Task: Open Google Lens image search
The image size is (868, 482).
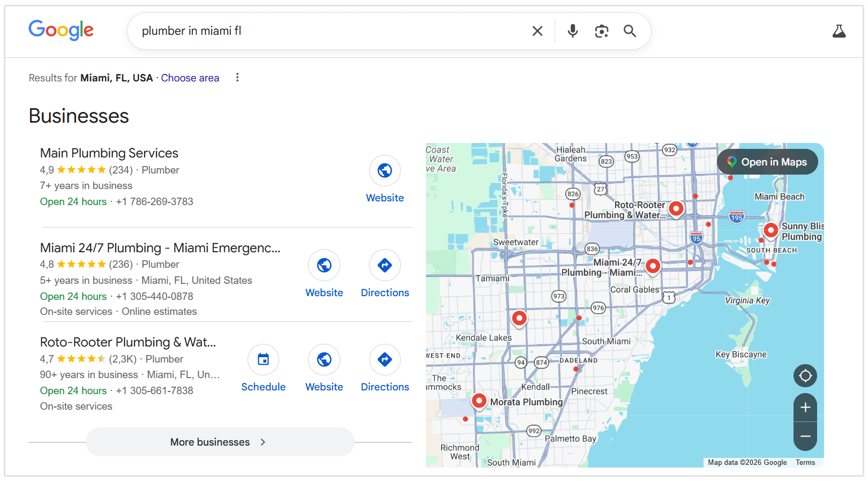Action: (x=602, y=31)
